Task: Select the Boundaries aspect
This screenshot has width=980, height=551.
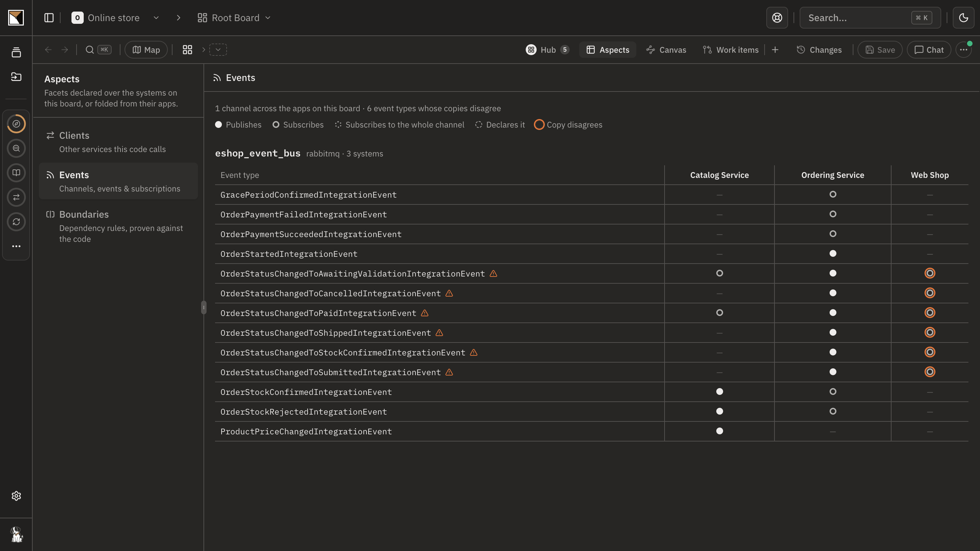Action: click(118, 226)
